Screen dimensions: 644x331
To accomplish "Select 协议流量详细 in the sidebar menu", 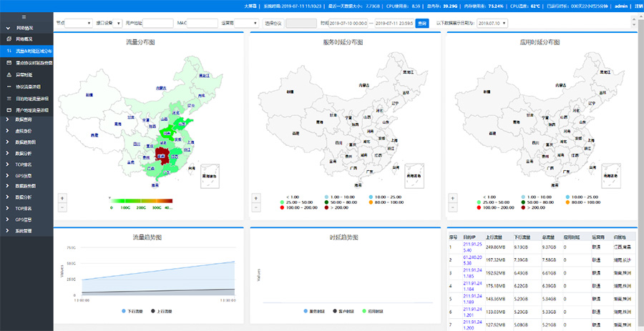I will pos(32,87).
